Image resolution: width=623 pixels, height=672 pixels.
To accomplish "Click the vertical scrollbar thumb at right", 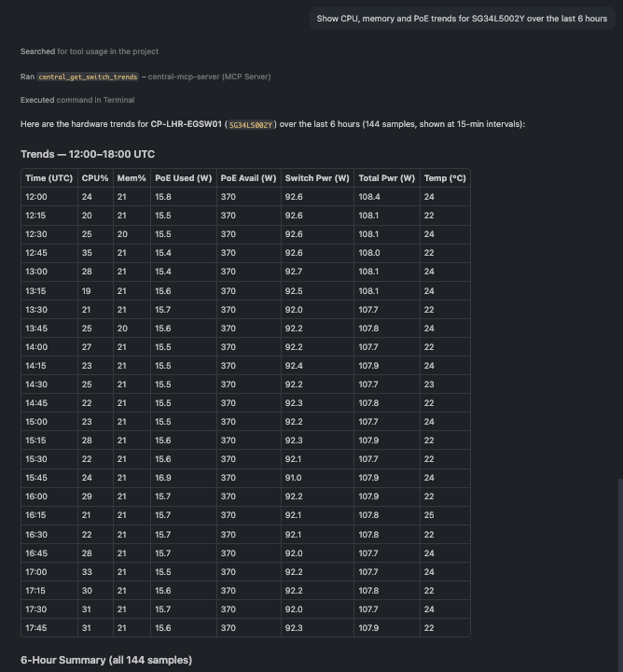I will [620, 575].
